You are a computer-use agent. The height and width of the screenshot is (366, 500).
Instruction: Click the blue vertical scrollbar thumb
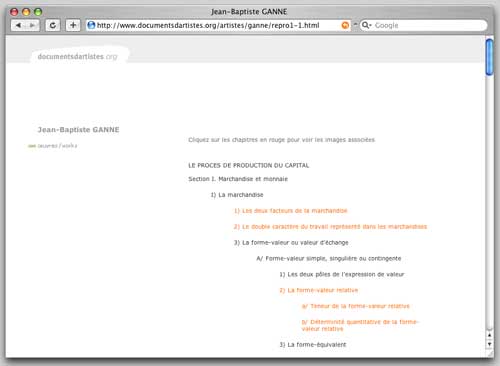coord(489,57)
